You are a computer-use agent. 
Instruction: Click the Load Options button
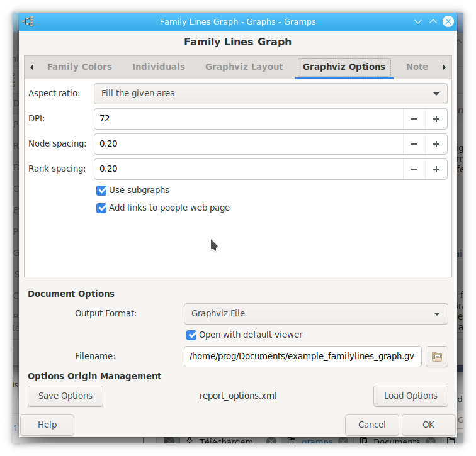coord(411,396)
